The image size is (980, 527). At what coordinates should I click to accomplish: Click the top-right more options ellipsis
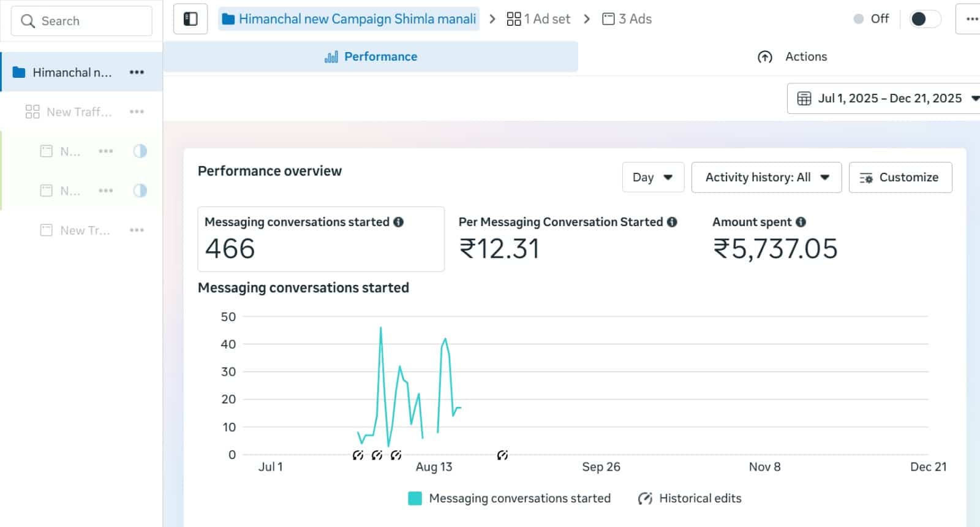tap(971, 19)
